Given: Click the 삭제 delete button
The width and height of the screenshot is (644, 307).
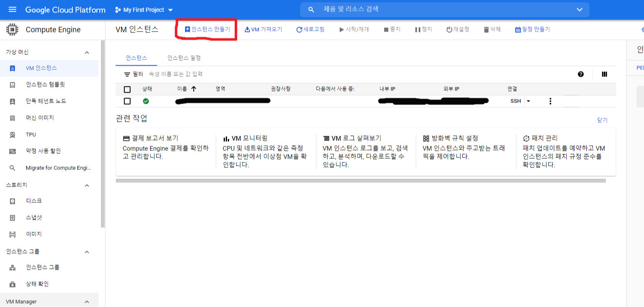Looking at the screenshot, I should [492, 29].
